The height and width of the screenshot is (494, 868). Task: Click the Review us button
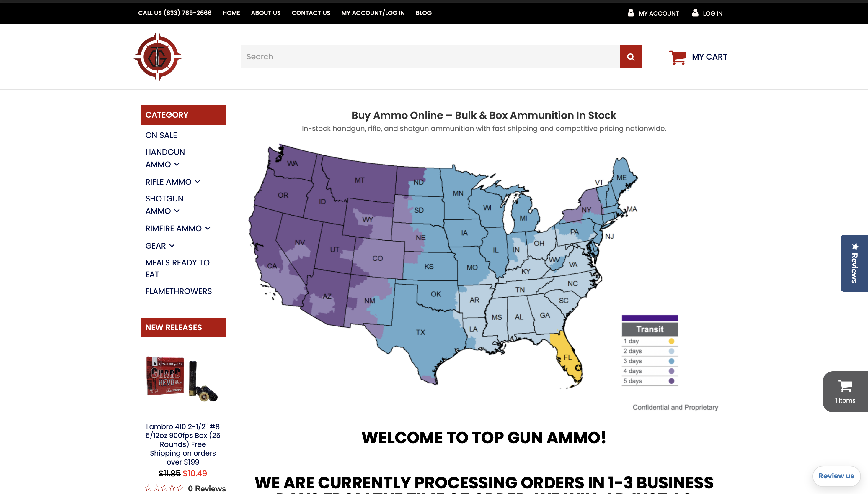pyautogui.click(x=836, y=476)
